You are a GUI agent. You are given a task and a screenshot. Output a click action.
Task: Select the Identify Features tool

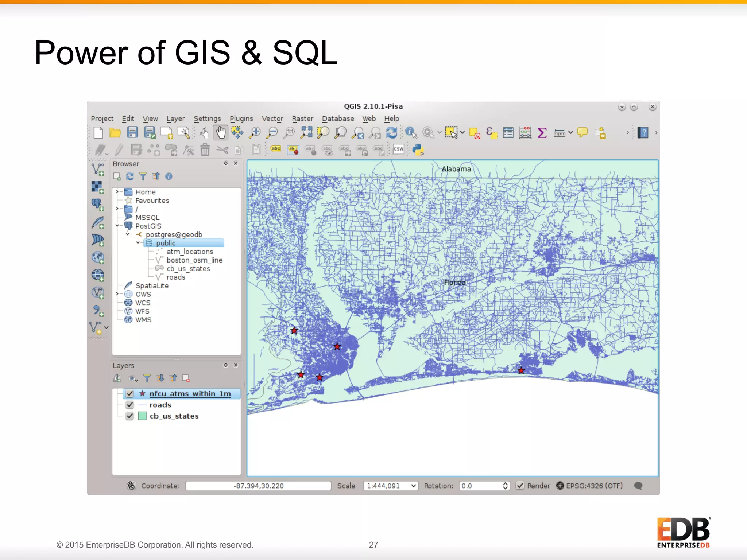click(411, 133)
